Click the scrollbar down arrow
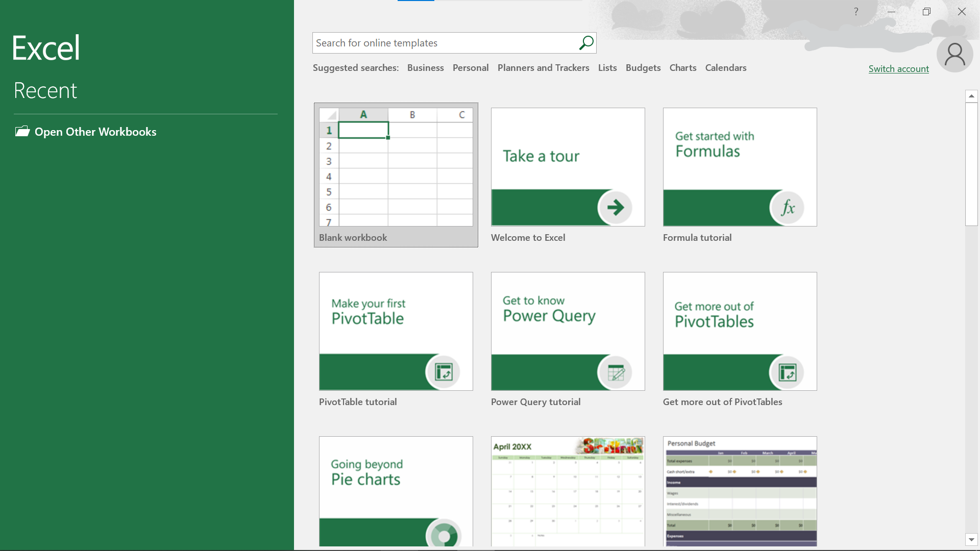 click(x=971, y=539)
